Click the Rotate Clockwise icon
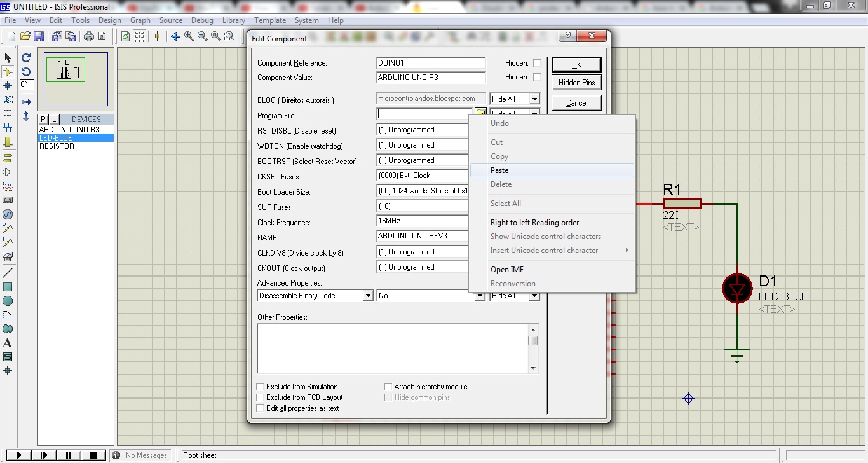 click(x=26, y=58)
